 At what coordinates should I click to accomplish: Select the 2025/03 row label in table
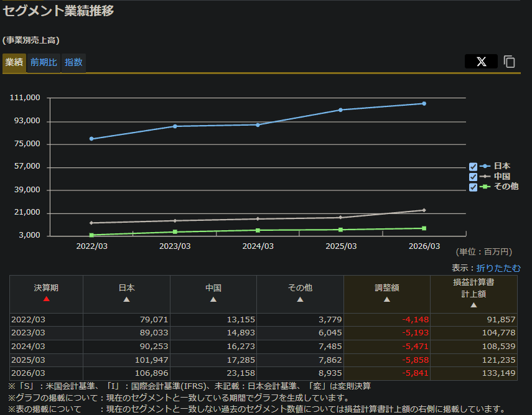pos(28,360)
